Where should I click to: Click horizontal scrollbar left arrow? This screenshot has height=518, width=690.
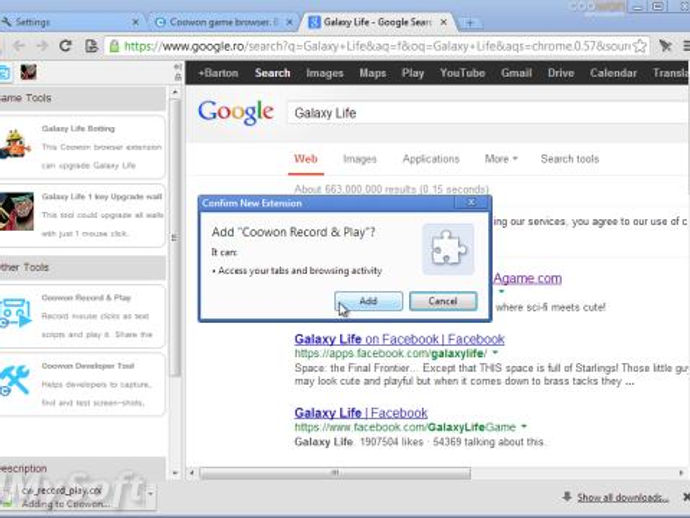tap(192, 473)
